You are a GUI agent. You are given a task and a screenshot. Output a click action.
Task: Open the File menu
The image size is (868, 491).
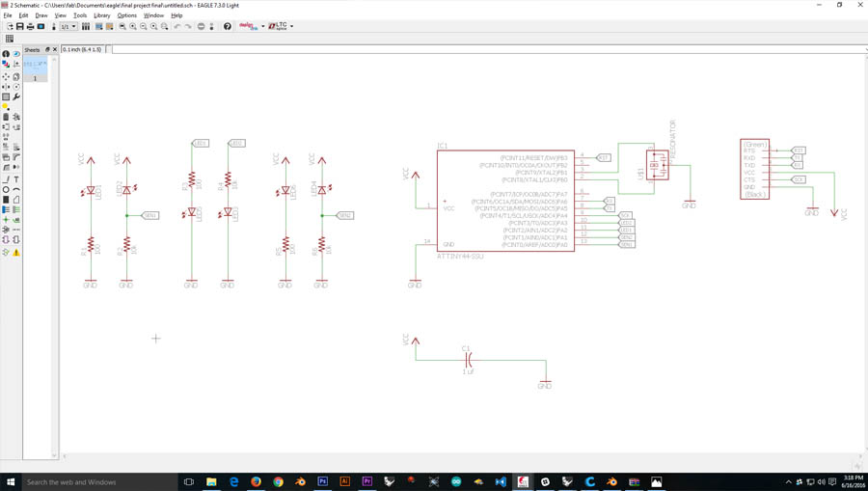(x=7, y=15)
